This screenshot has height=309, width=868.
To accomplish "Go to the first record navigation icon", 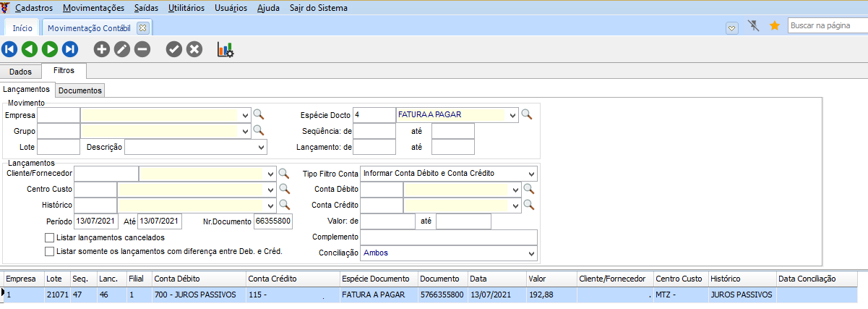I will pos(9,49).
